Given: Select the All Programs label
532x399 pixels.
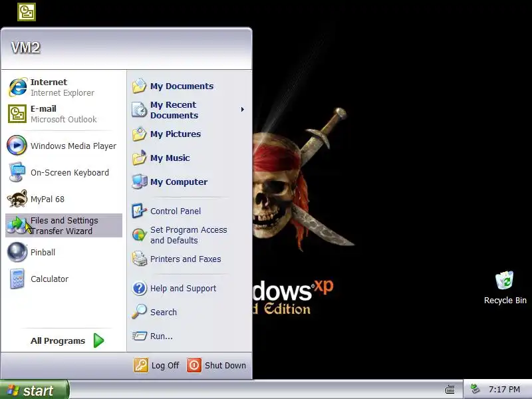Looking at the screenshot, I should click(x=58, y=340).
